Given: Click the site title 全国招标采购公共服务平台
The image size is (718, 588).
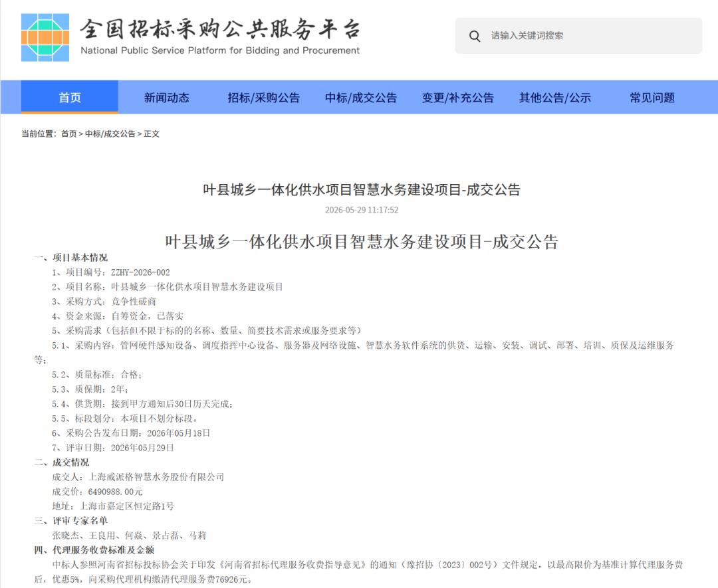Looking at the screenshot, I should (x=221, y=29).
